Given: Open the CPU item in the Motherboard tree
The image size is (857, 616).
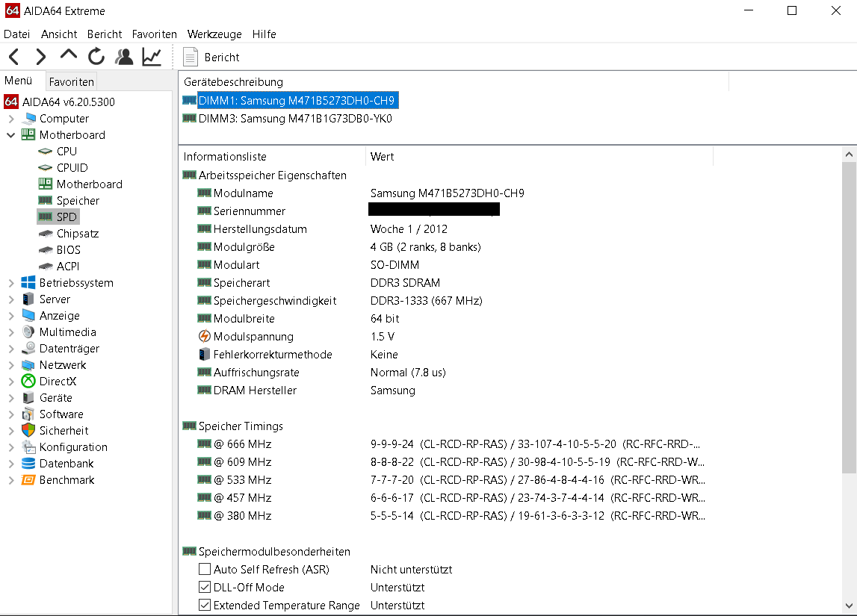Looking at the screenshot, I should click(58, 152).
